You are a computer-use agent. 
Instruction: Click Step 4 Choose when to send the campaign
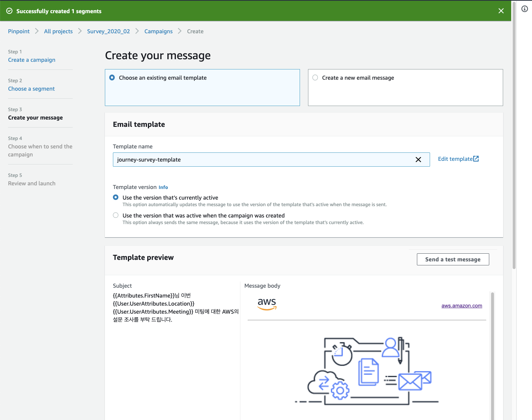40,151
